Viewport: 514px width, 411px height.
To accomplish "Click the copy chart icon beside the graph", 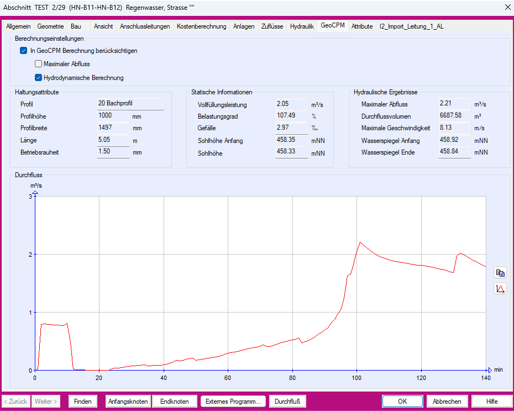I will (500, 273).
